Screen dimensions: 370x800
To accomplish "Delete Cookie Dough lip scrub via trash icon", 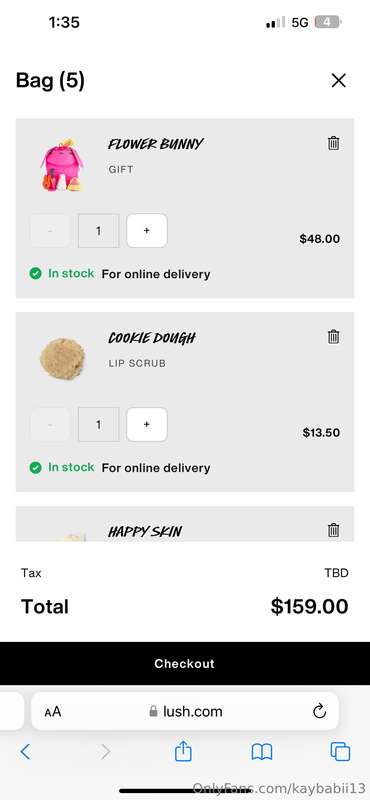I will [333, 337].
